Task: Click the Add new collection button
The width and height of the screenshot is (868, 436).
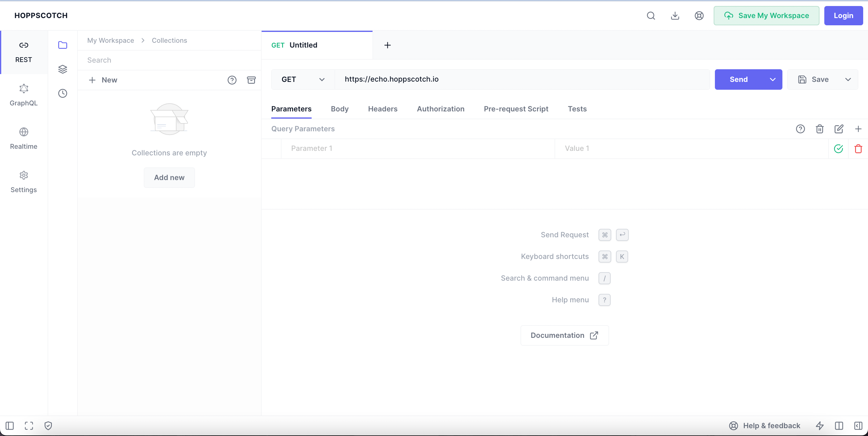Action: 168,177
